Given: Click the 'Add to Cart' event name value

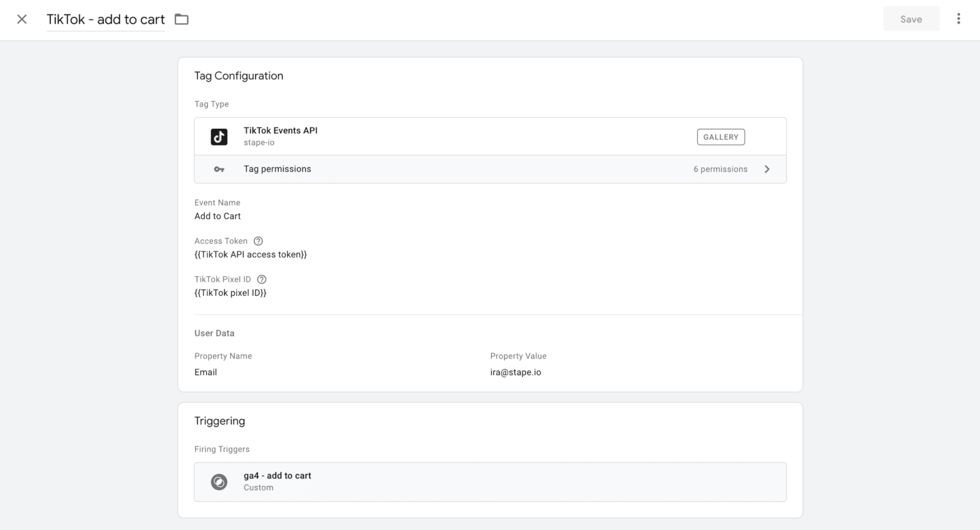Looking at the screenshot, I should click(218, 216).
